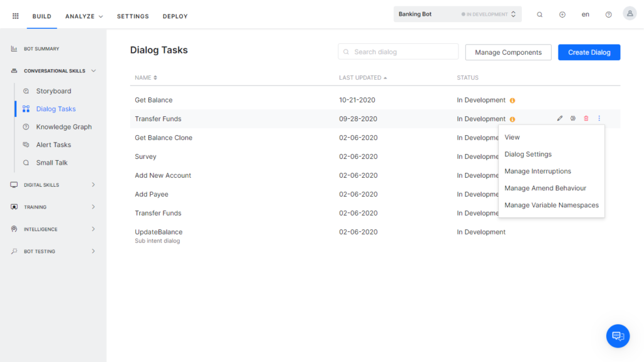Viewport: 644px width, 362px height.
Task: Expand the Analyze menu dropdown
Action: pos(84,16)
